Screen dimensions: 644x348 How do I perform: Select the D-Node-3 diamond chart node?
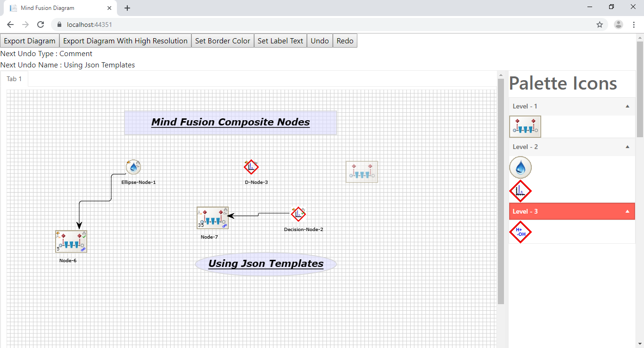[x=251, y=167]
